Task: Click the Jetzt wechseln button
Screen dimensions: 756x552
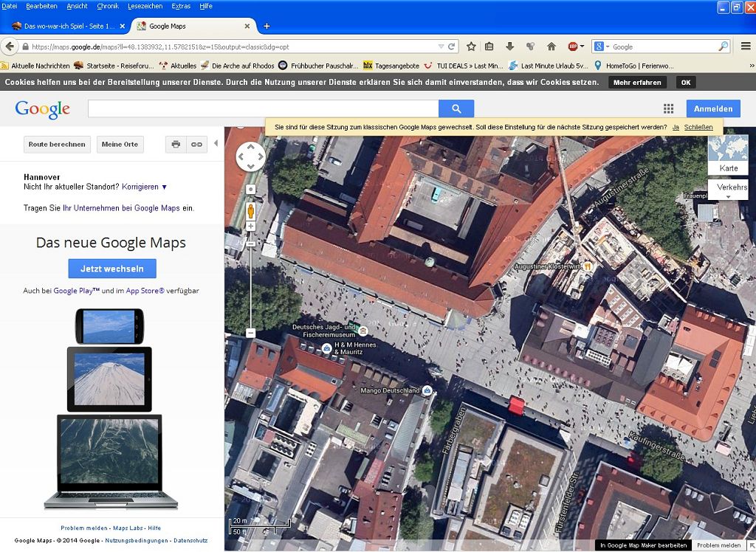Action: pos(112,269)
